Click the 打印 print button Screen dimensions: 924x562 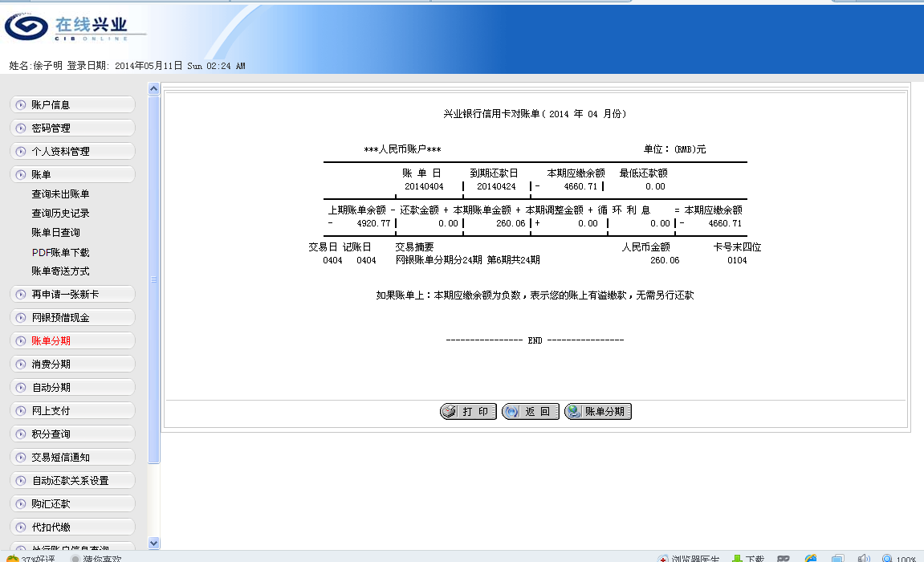pos(469,411)
